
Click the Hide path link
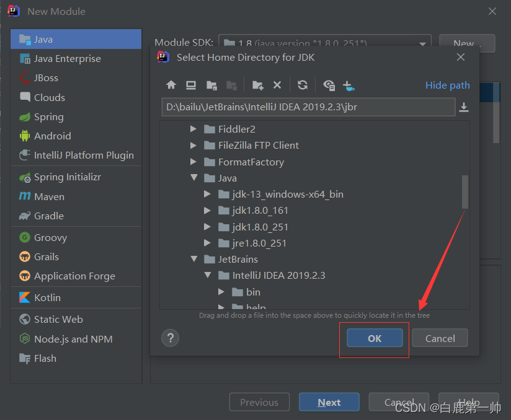448,85
